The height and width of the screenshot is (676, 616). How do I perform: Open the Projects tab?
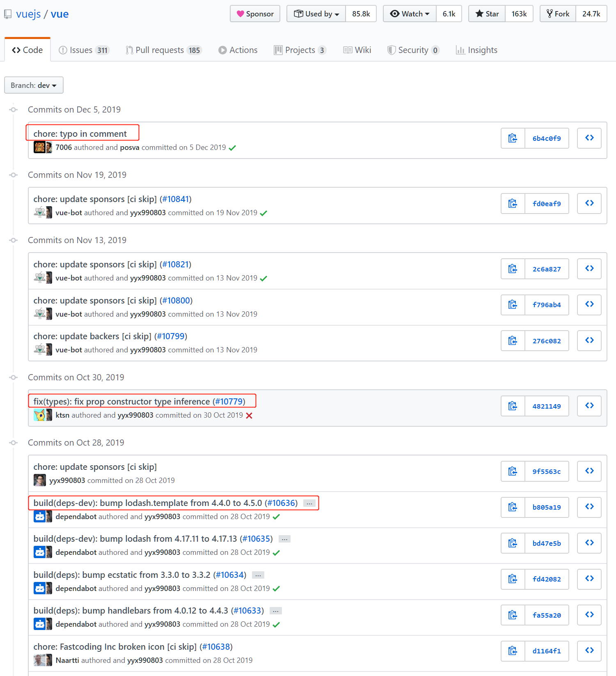tap(300, 50)
